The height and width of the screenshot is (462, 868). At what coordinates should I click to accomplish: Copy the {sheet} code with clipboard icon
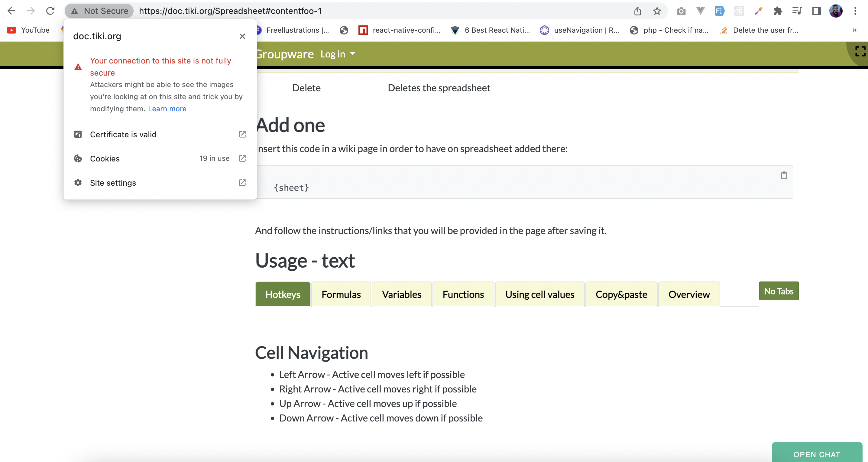point(784,175)
